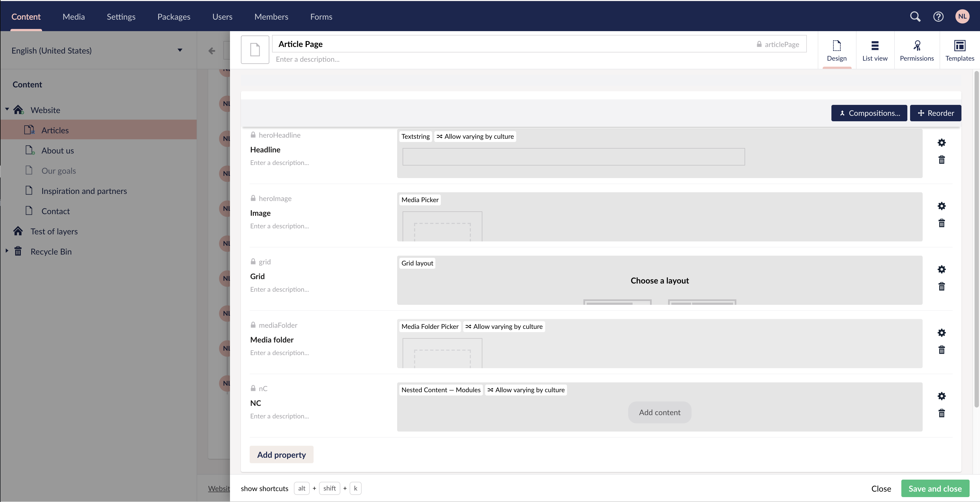This screenshot has width=980, height=502.
Task: Collapse the Website tree node
Action: [x=7, y=110]
